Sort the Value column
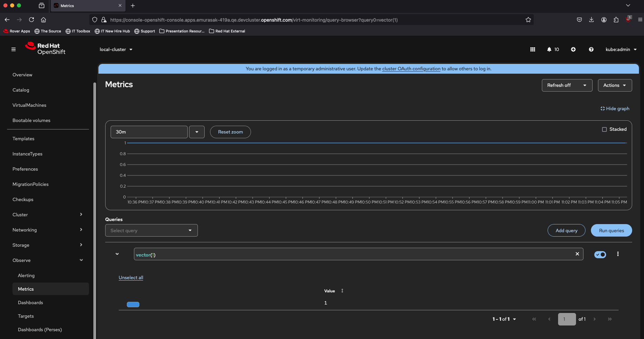This screenshot has width=644, height=339. click(x=342, y=291)
